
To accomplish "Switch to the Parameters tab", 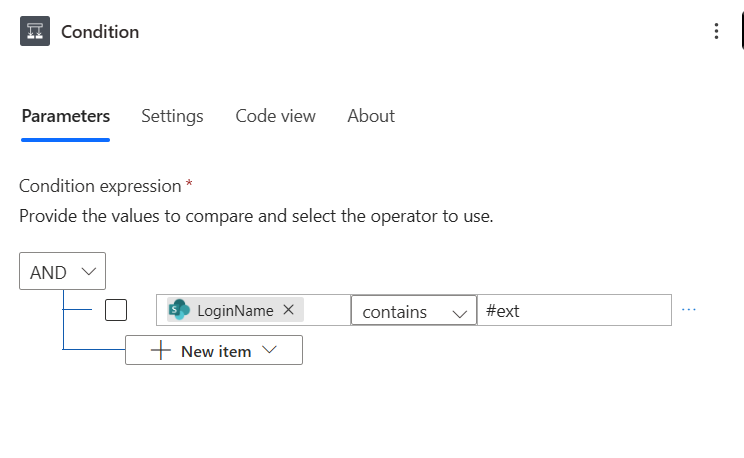I will coord(66,116).
